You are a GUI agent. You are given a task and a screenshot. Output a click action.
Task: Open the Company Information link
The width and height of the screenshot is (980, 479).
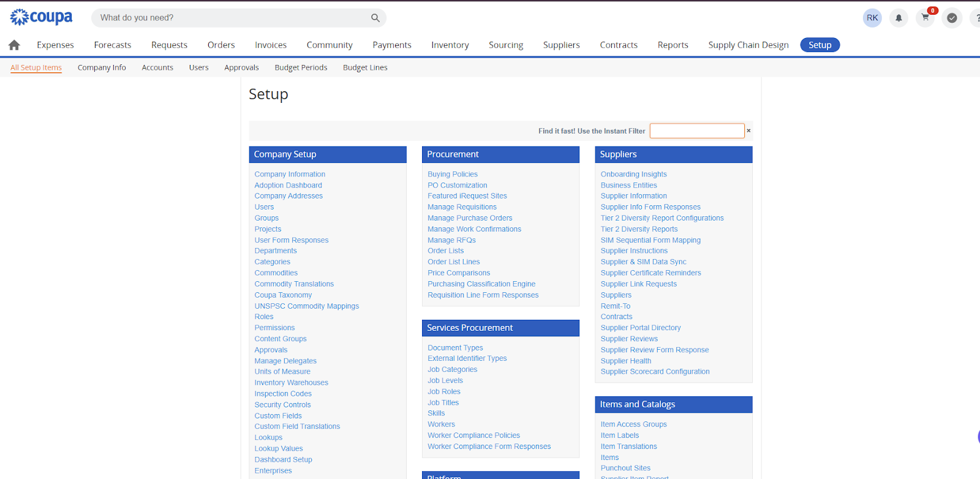click(x=290, y=175)
